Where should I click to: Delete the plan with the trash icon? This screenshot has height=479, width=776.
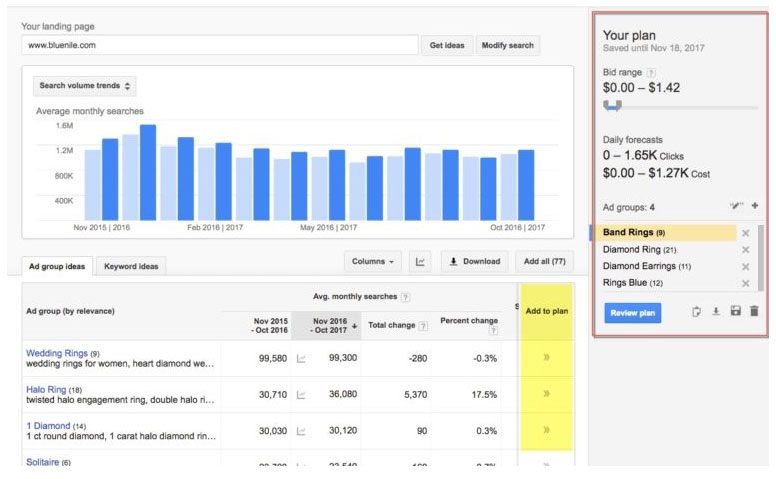[x=754, y=312]
